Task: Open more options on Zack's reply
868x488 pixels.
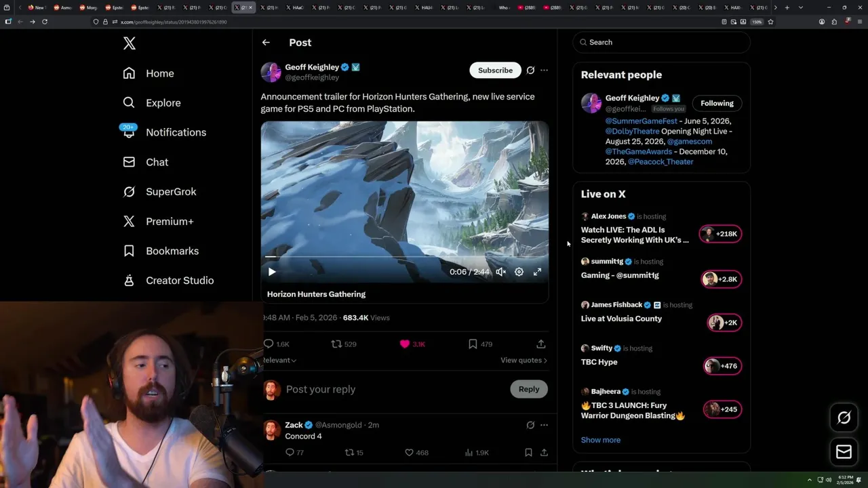Action: click(544, 425)
